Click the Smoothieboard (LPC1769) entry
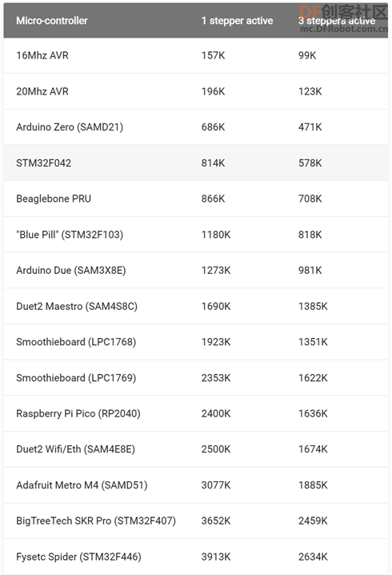392x575 pixels. coord(76,378)
